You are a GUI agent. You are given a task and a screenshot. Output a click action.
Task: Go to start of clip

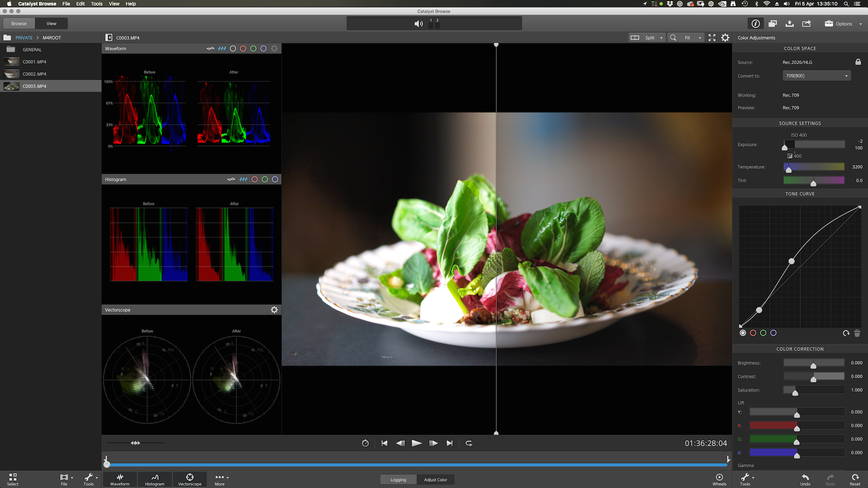(384, 443)
